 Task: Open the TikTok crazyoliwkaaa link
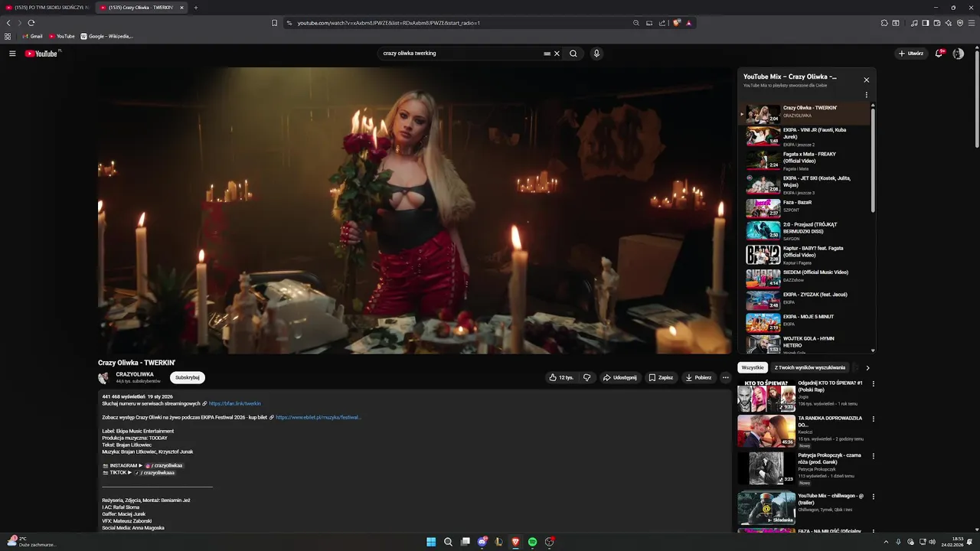[x=155, y=473]
